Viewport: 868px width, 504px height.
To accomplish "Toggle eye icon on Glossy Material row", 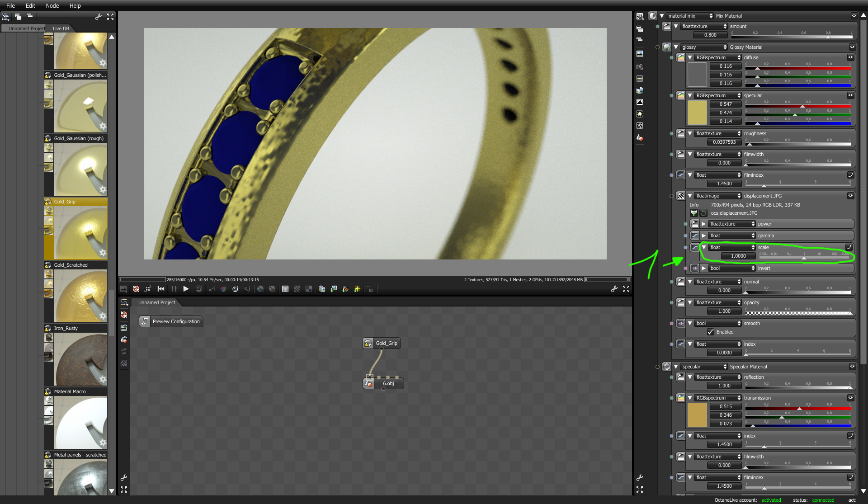I will point(852,47).
